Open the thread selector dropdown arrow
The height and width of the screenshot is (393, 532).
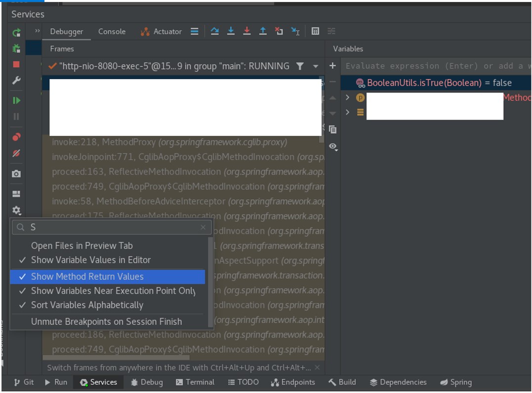[x=316, y=66]
